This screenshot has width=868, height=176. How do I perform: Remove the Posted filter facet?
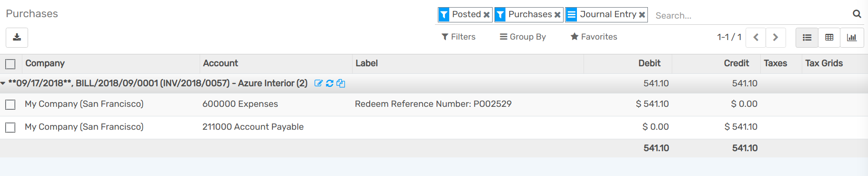(486, 15)
